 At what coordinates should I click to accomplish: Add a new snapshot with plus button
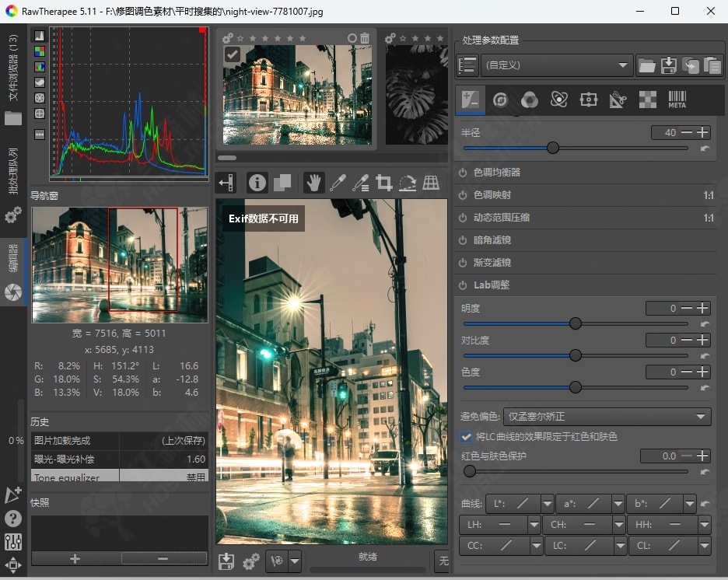pyautogui.click(x=75, y=558)
